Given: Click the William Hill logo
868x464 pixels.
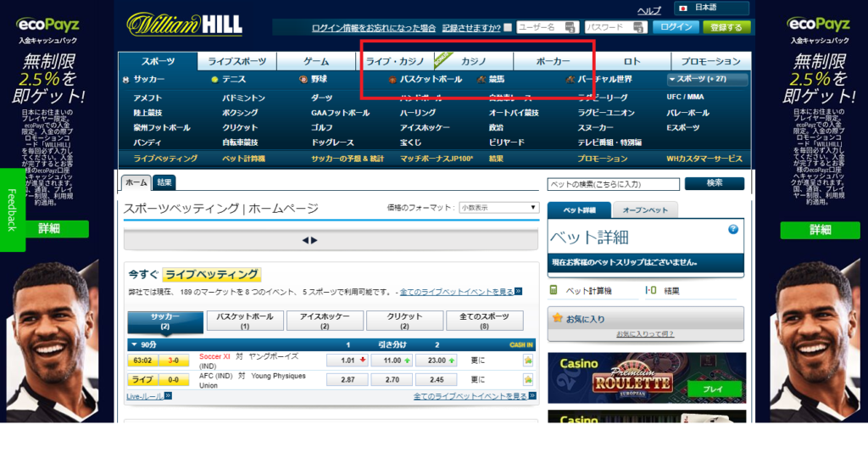Looking at the screenshot, I should 184,25.
